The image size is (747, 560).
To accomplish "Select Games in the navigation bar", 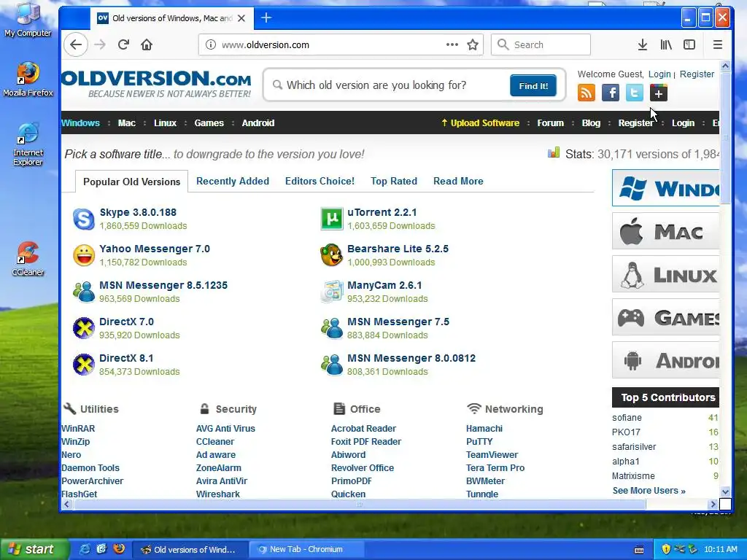I will [x=209, y=122].
